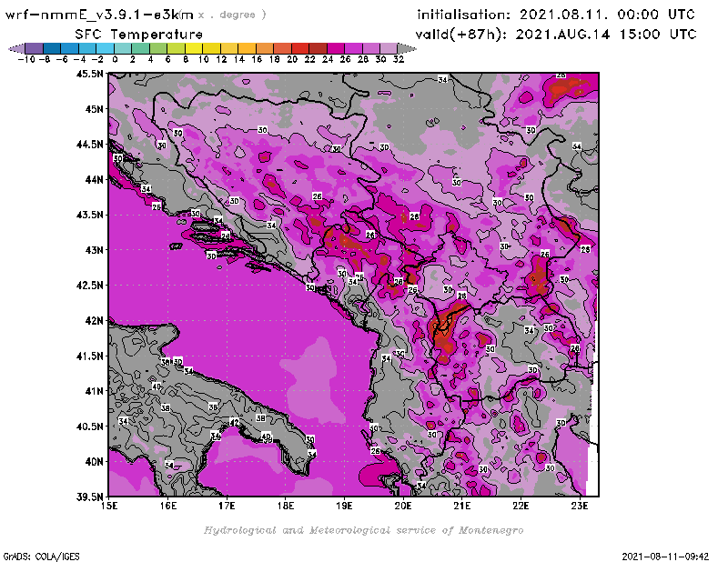The height and width of the screenshot is (562, 728).
Task: Click the 43N latitude label
Action: 94,250
